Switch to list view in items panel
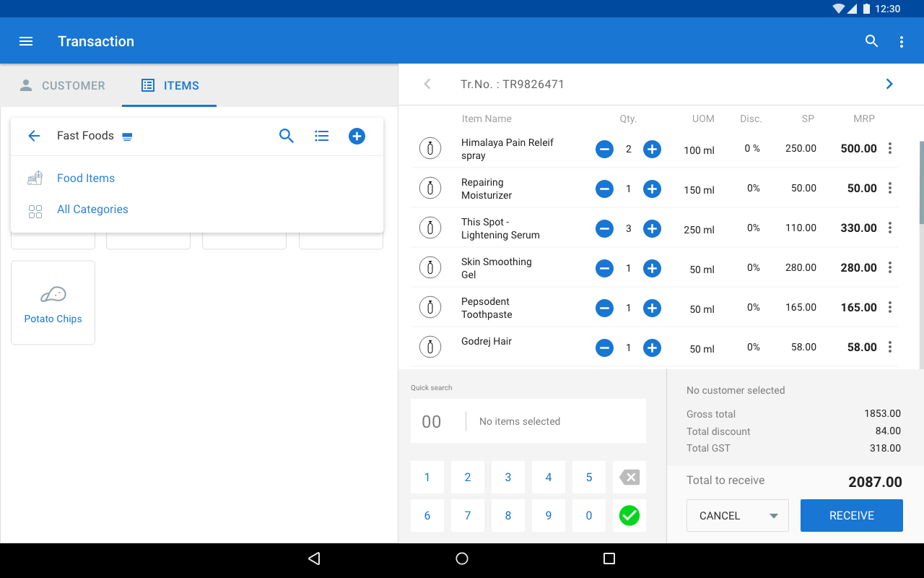 [322, 136]
